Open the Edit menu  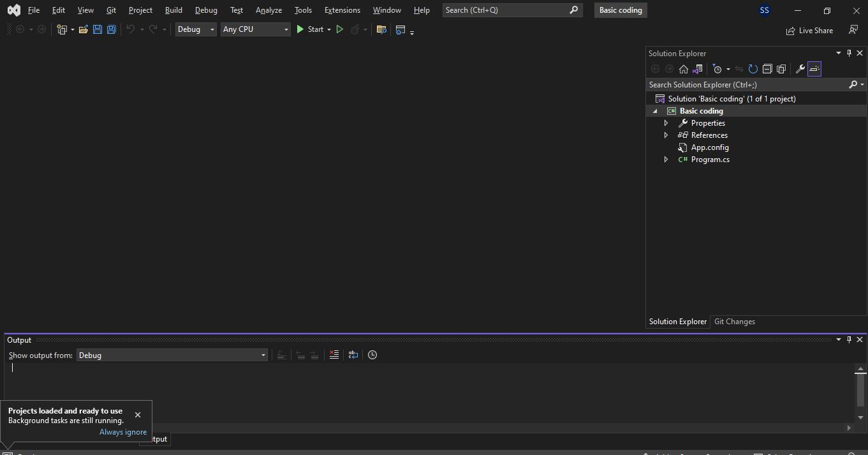point(58,10)
